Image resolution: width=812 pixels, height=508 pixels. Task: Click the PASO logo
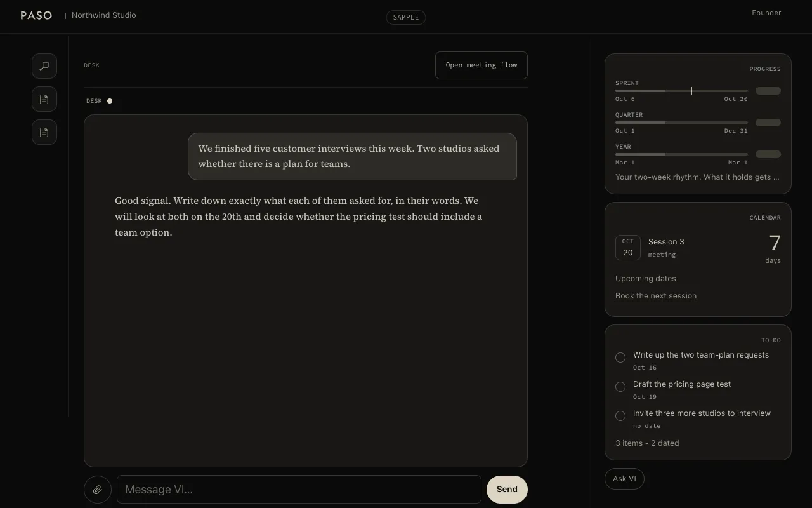[36, 15]
